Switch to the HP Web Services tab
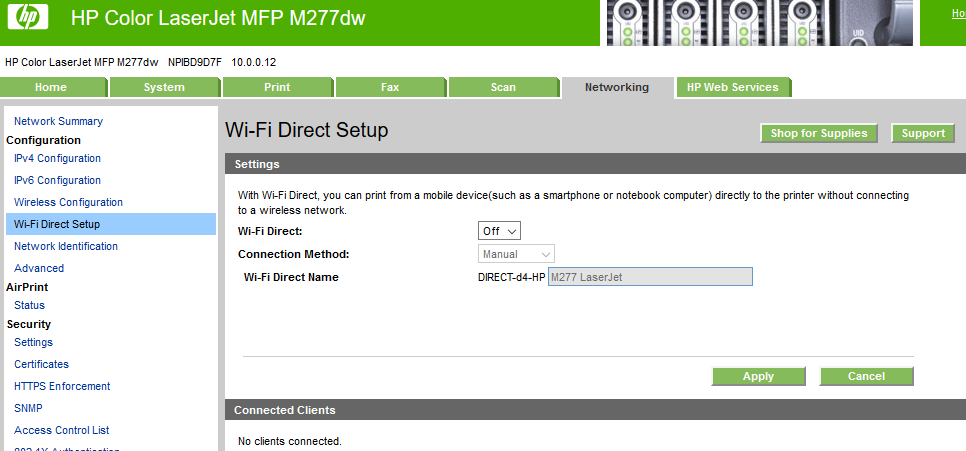 (733, 87)
